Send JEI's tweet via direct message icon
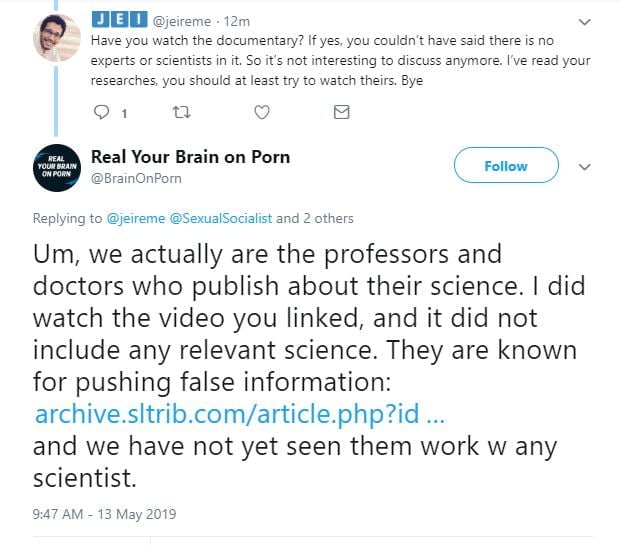This screenshot has width=621, height=545. point(341,113)
